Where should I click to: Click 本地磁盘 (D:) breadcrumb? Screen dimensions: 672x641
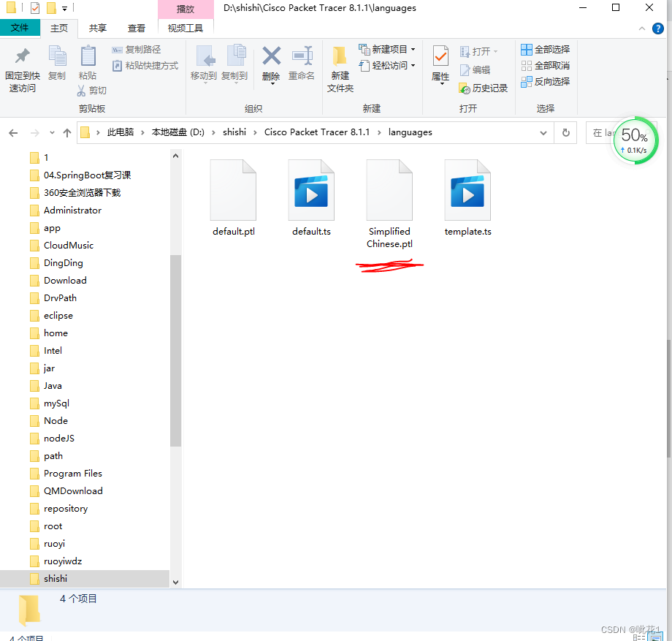[177, 132]
